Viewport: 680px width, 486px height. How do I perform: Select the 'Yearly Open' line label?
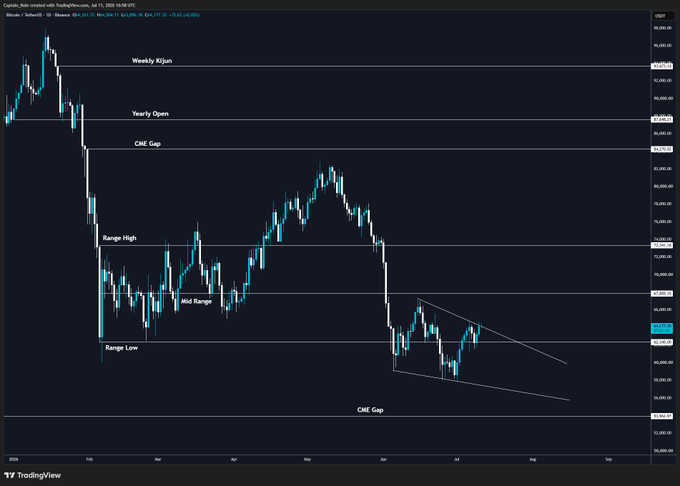click(150, 114)
